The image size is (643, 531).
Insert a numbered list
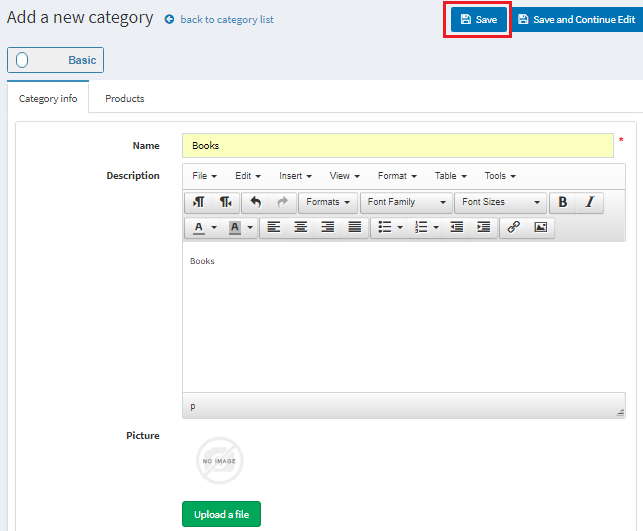tap(421, 228)
